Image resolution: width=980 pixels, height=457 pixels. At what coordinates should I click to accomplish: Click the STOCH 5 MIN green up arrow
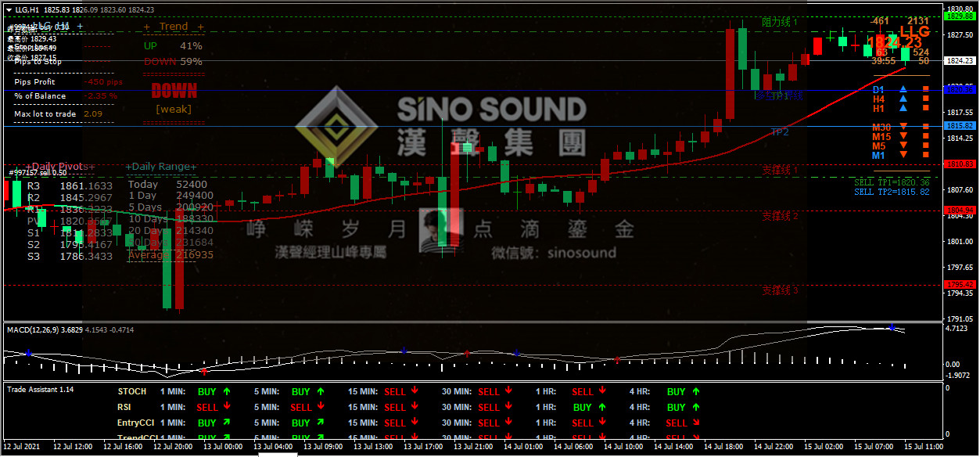click(x=321, y=391)
